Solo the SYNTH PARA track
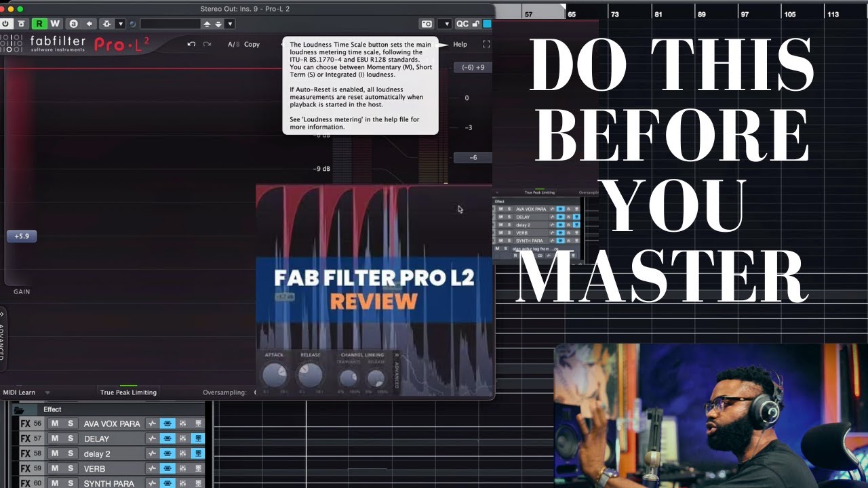 (70, 483)
